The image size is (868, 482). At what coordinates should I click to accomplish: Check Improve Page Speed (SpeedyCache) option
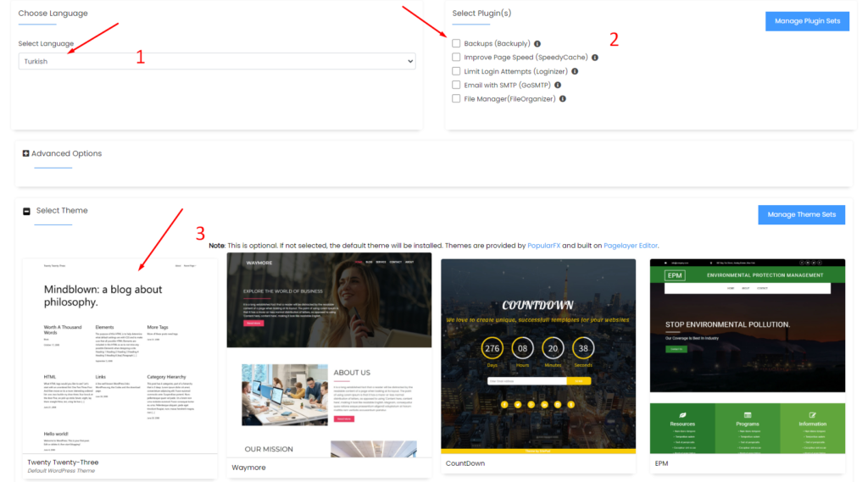pyautogui.click(x=456, y=57)
